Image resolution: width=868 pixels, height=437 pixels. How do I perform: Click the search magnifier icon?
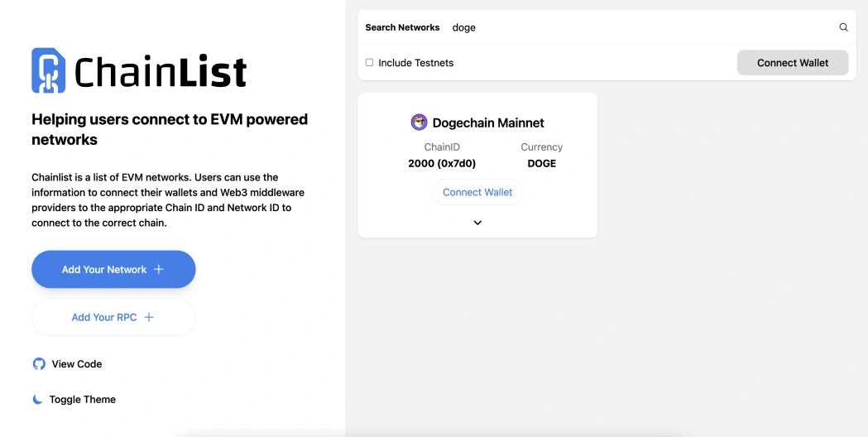[x=843, y=27]
